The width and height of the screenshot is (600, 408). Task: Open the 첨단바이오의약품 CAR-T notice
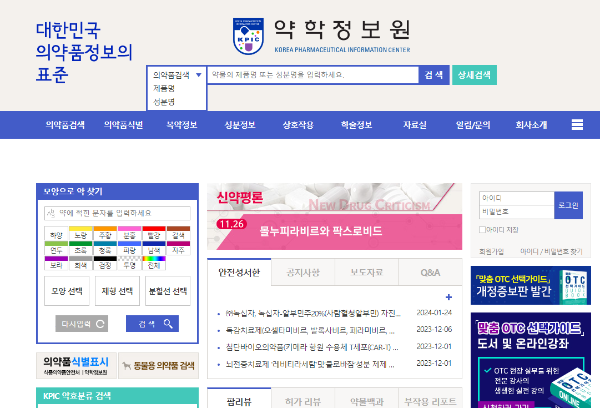pos(312,347)
